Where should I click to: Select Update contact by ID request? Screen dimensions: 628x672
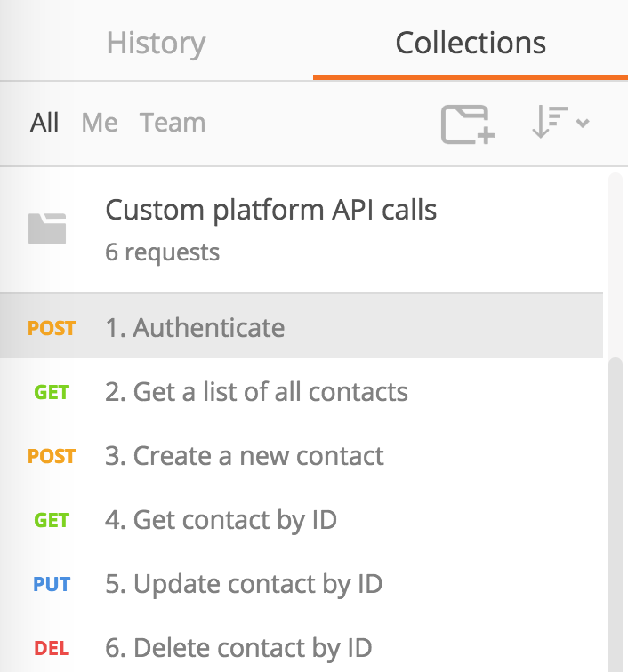pyautogui.click(x=244, y=584)
